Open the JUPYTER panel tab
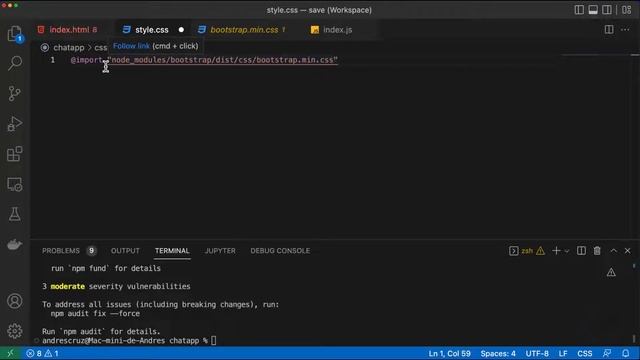640x360 pixels. [x=220, y=251]
